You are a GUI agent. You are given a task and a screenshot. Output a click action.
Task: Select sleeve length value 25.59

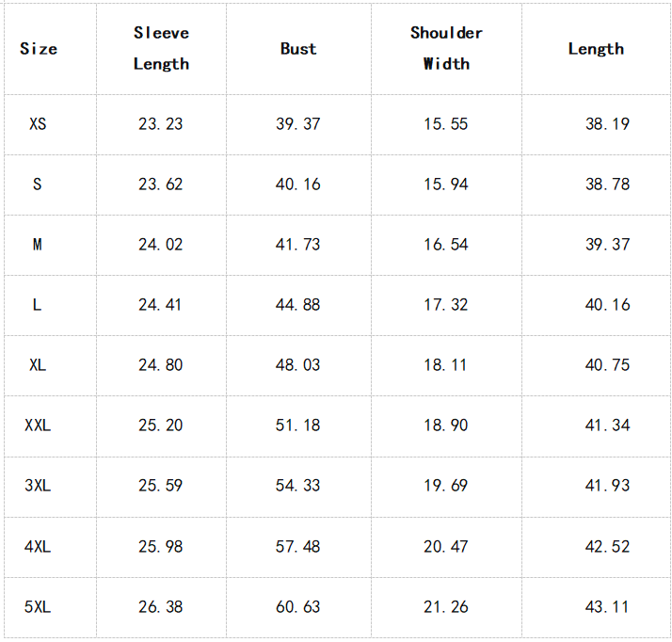pyautogui.click(x=161, y=486)
